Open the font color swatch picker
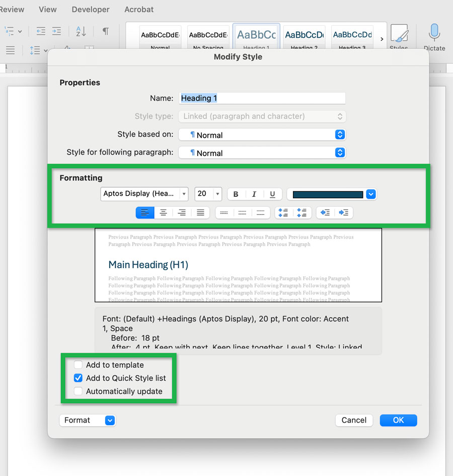This screenshot has height=476, width=453. pyautogui.click(x=371, y=194)
